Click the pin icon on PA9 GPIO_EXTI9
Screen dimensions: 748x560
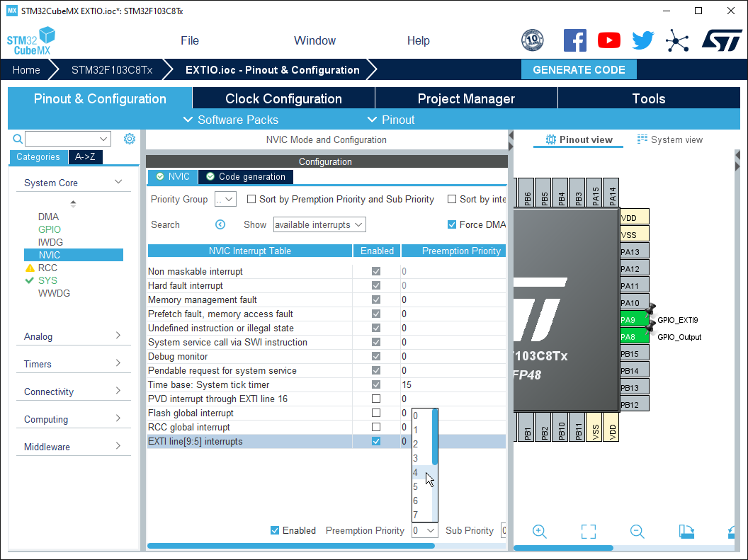click(x=651, y=312)
